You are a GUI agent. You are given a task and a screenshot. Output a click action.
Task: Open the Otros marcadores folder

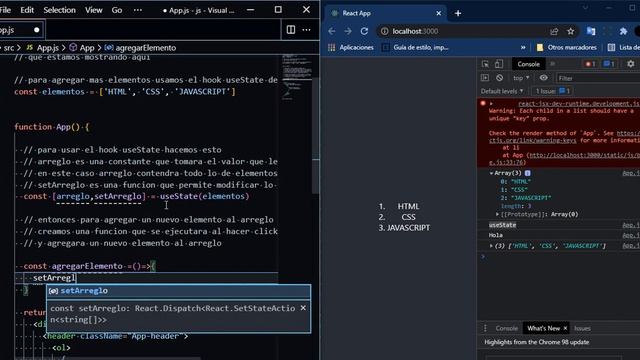566,48
